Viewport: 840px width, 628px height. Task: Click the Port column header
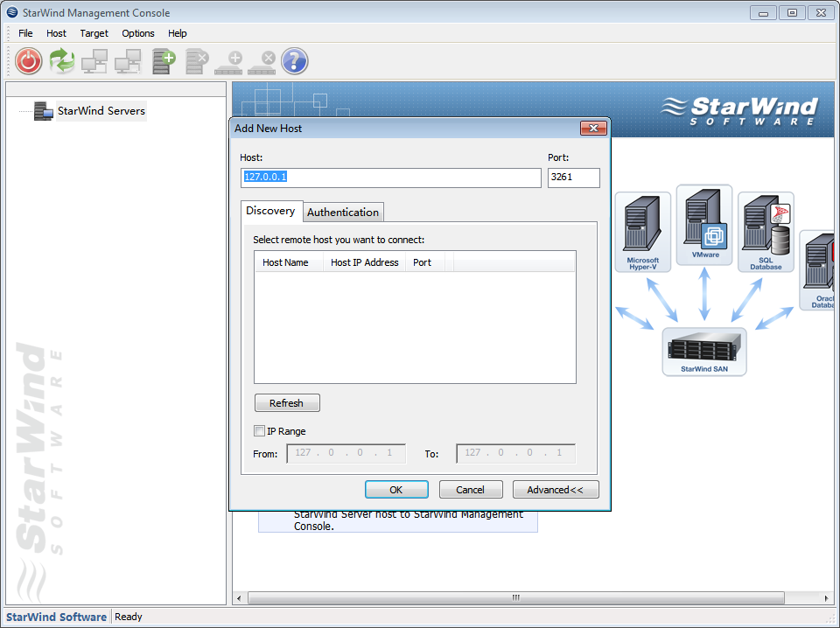tap(425, 262)
